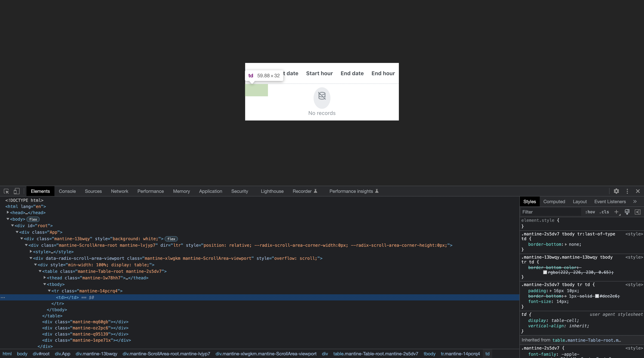Switch to the Console tab
This screenshot has width=644, height=358.
[x=67, y=191]
